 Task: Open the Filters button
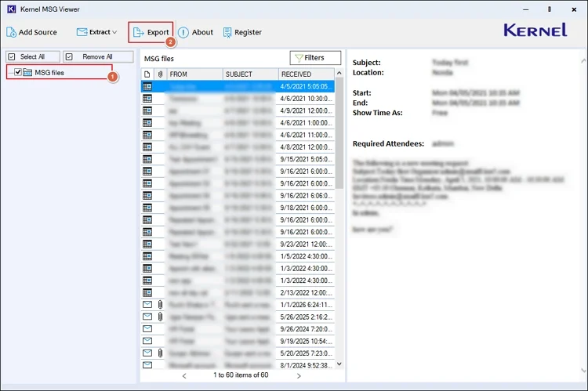coord(315,58)
